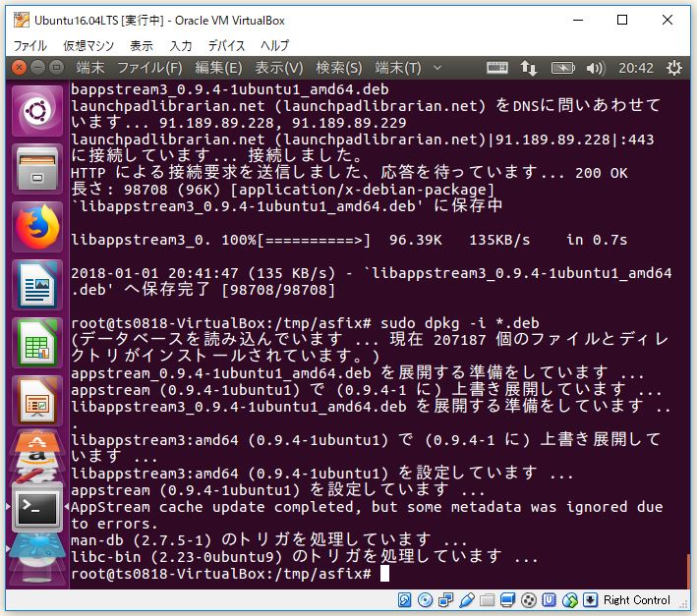
Task: Click the clock showing 20:42
Action: point(636,68)
